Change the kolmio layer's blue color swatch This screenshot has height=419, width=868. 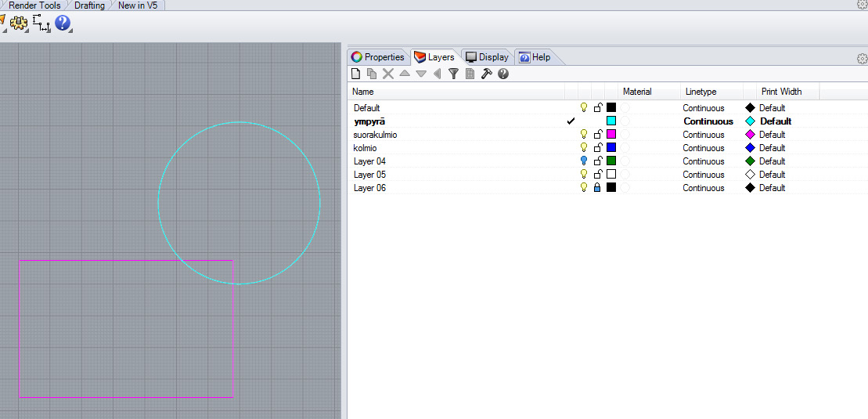[611, 147]
